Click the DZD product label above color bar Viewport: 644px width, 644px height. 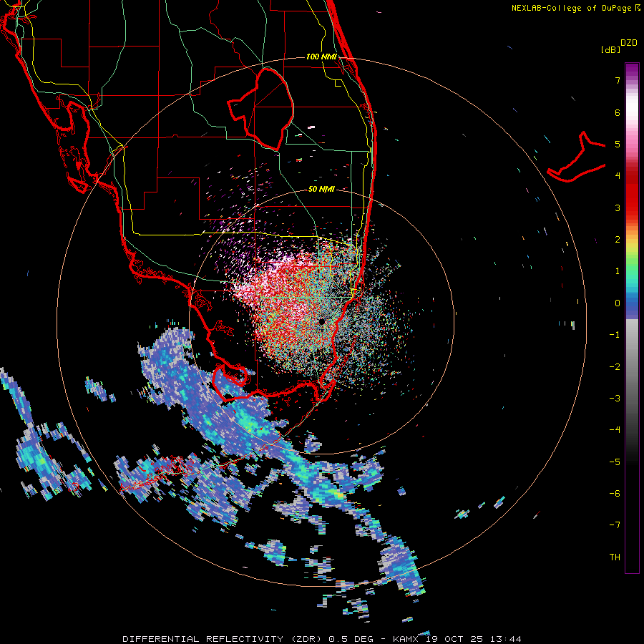click(628, 43)
